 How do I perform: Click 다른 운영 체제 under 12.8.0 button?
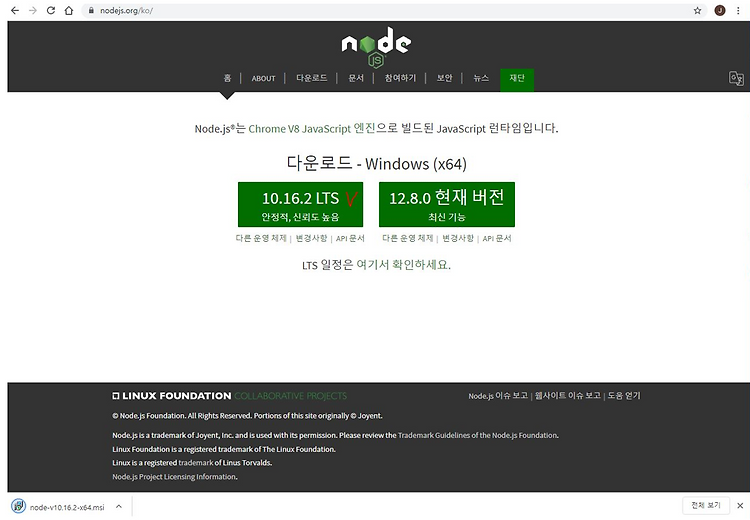(408, 238)
